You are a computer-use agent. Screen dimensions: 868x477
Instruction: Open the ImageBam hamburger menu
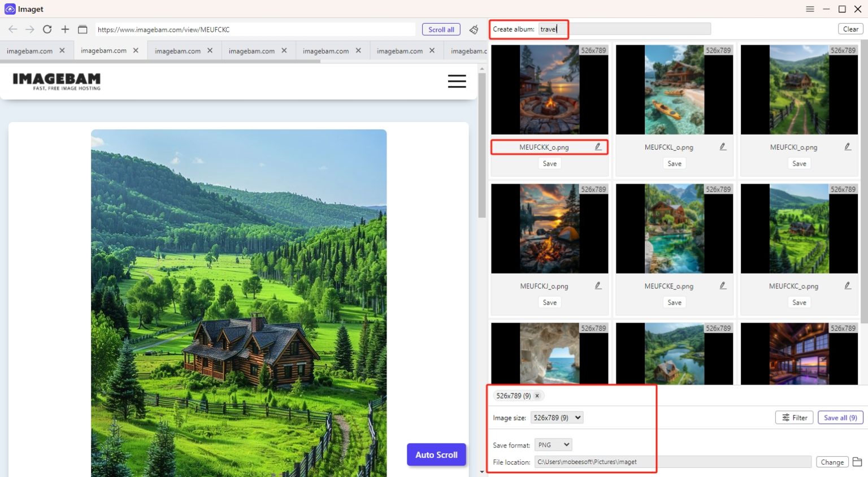pos(457,81)
